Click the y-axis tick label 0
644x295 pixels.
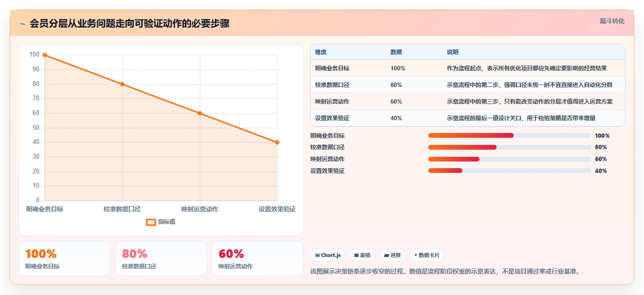(38, 200)
